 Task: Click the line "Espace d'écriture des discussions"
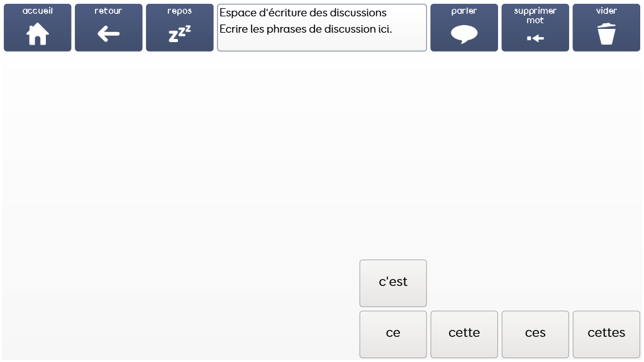(303, 13)
